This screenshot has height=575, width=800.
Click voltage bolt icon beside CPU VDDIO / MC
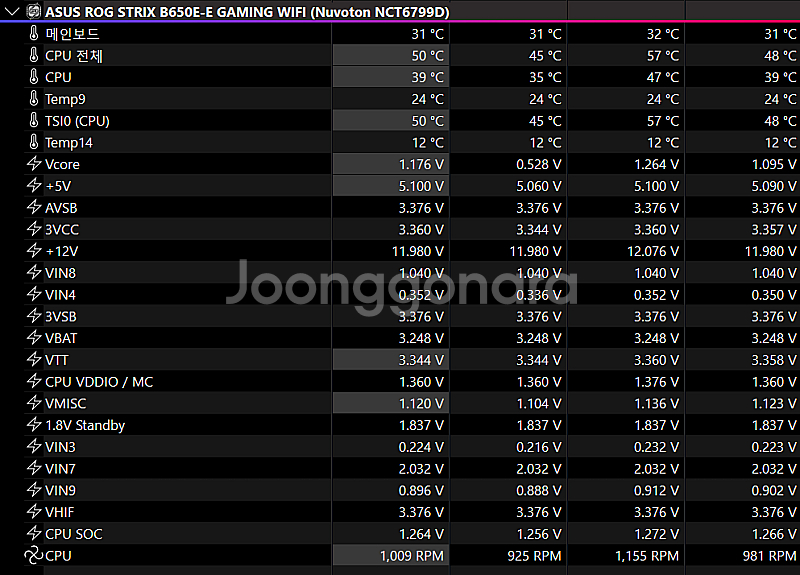click(34, 381)
